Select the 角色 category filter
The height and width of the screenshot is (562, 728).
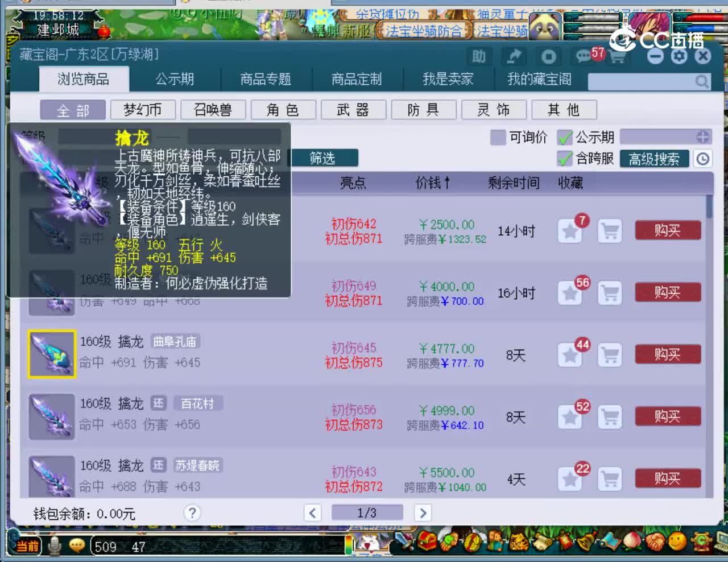(x=283, y=110)
